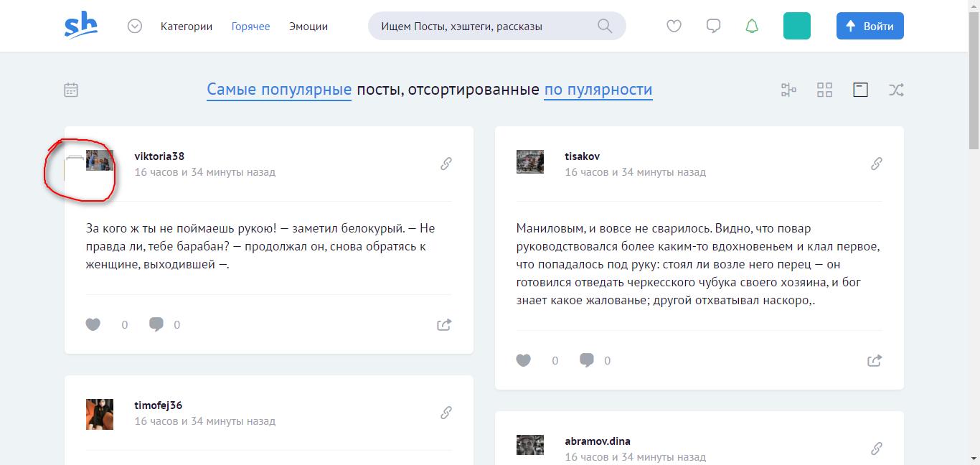Switch to single card layout view
The image size is (980, 465).
(860, 90)
